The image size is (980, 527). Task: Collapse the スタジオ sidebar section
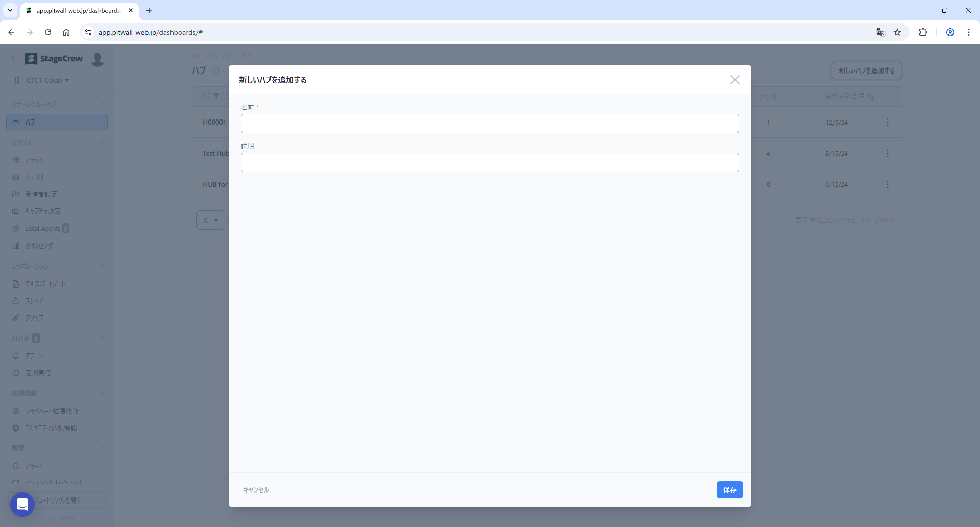(x=103, y=142)
